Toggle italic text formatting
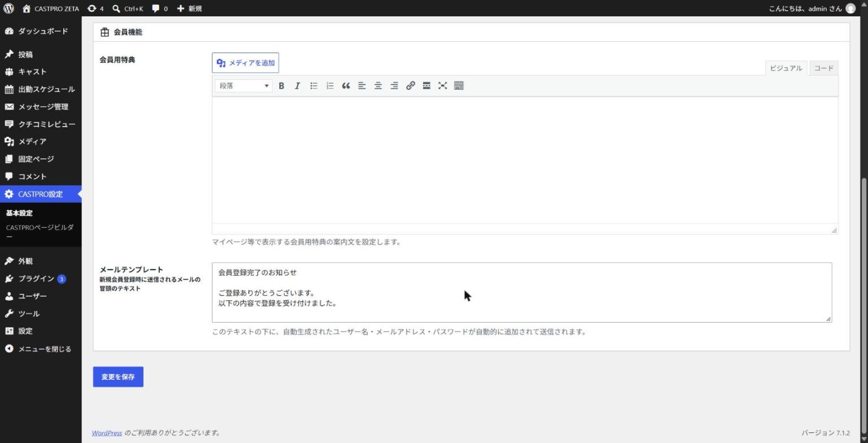Screen dimensions: 868x443 click(x=297, y=86)
